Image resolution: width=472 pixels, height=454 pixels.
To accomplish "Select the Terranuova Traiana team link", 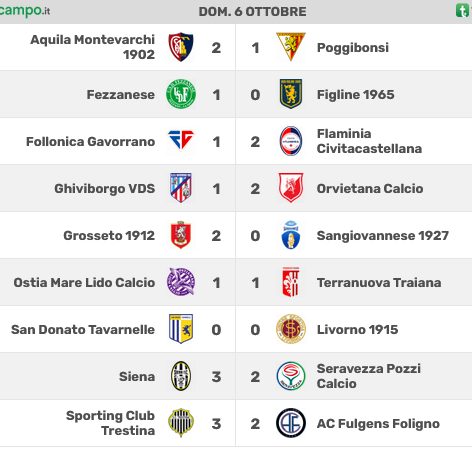I will (379, 282).
